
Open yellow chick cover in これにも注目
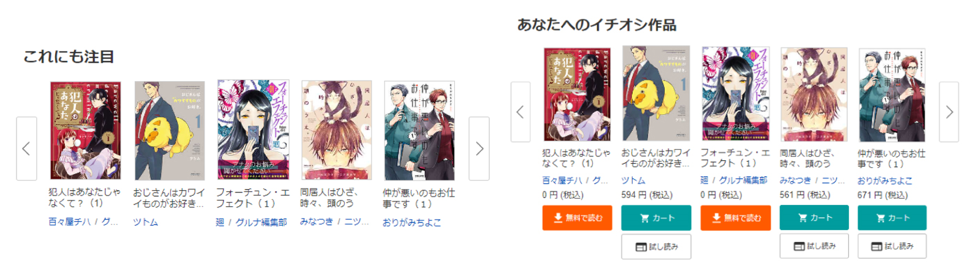[170, 130]
